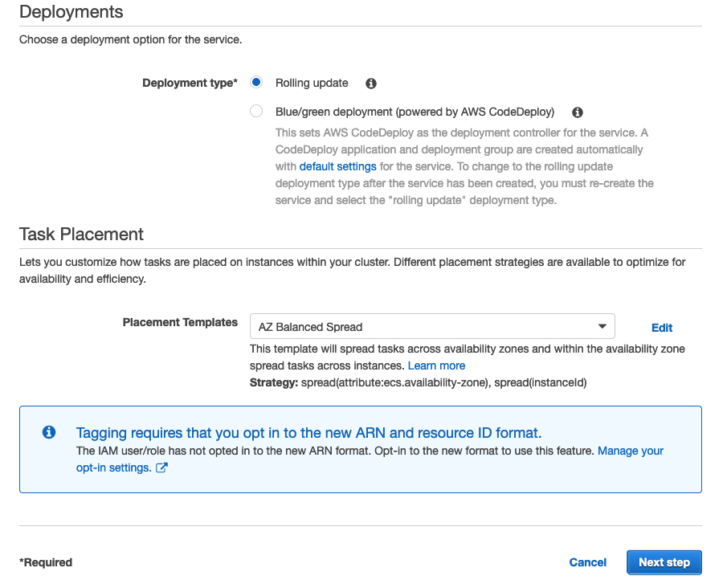Show info about Blue/green deployment option

tap(578, 112)
